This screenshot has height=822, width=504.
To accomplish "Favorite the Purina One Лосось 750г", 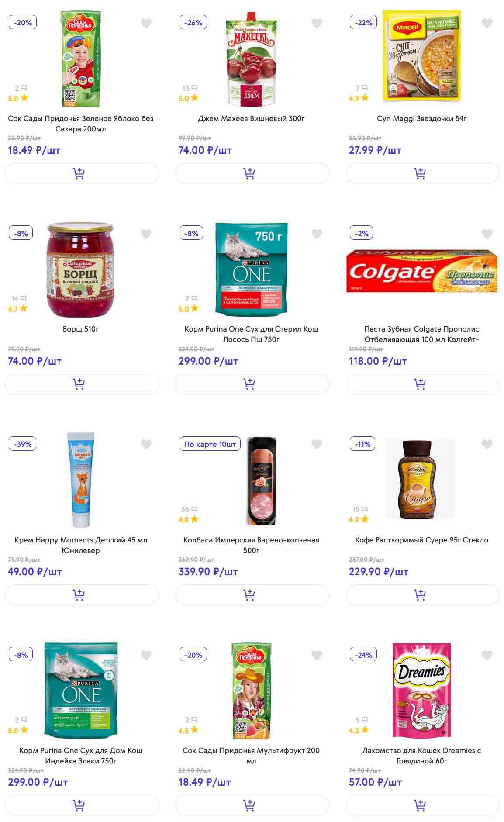I will tap(317, 234).
